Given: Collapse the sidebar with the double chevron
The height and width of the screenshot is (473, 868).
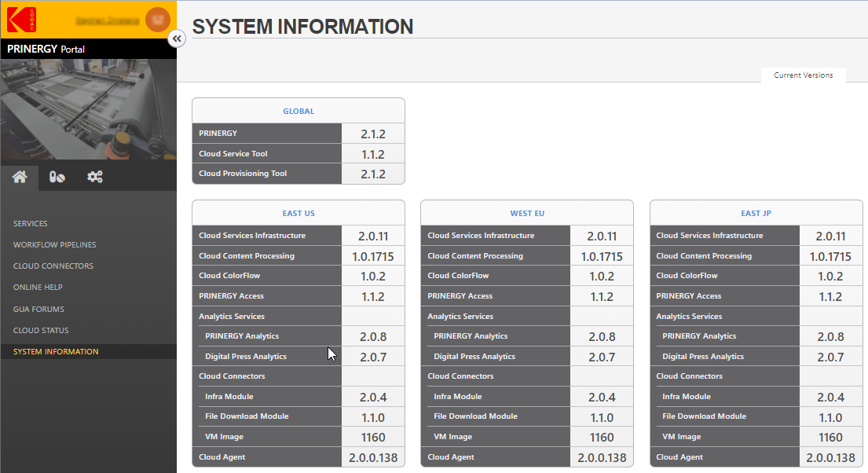Looking at the screenshot, I should click(x=177, y=38).
